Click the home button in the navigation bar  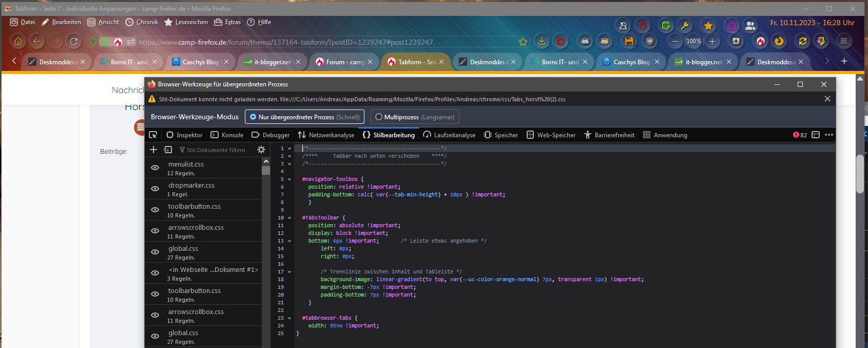18,42
